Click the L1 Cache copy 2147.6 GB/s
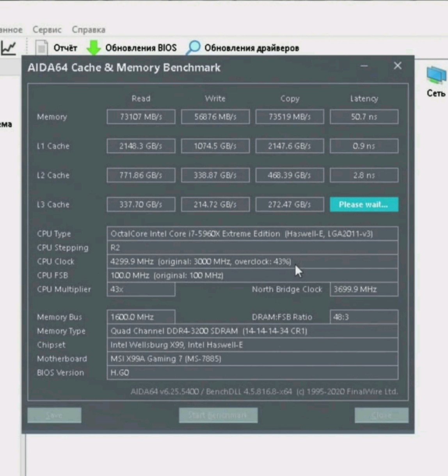Image resolution: width=448 pixels, height=476 pixels. [290, 146]
